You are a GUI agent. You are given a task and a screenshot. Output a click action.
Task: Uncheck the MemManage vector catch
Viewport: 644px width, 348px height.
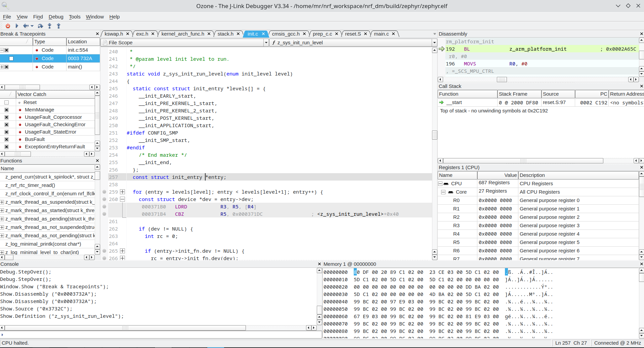tap(6, 110)
